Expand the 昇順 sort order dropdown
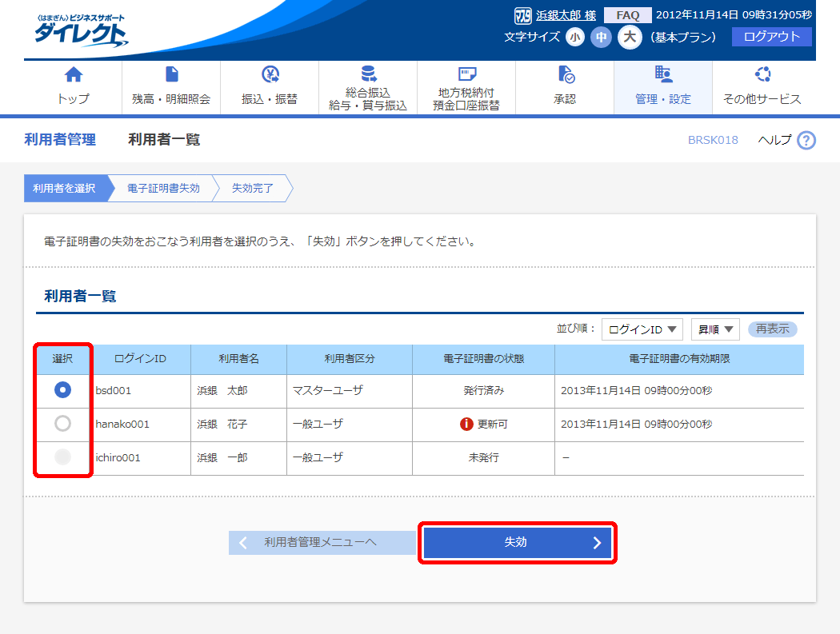Screen dimensions: 840x634 [715, 329]
